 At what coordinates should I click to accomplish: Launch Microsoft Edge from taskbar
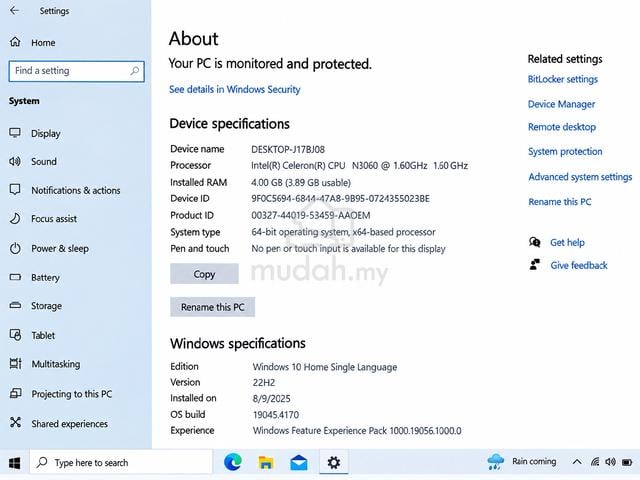[233, 462]
